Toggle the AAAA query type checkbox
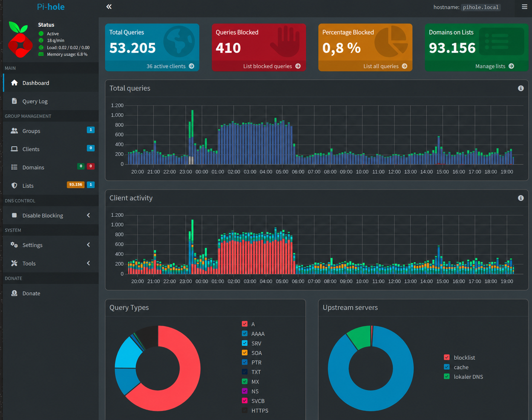532x420 pixels. [x=245, y=333]
